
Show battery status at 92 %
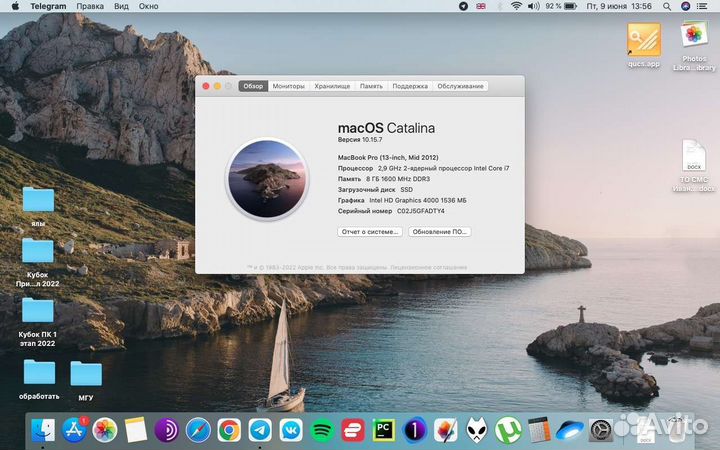point(561,6)
